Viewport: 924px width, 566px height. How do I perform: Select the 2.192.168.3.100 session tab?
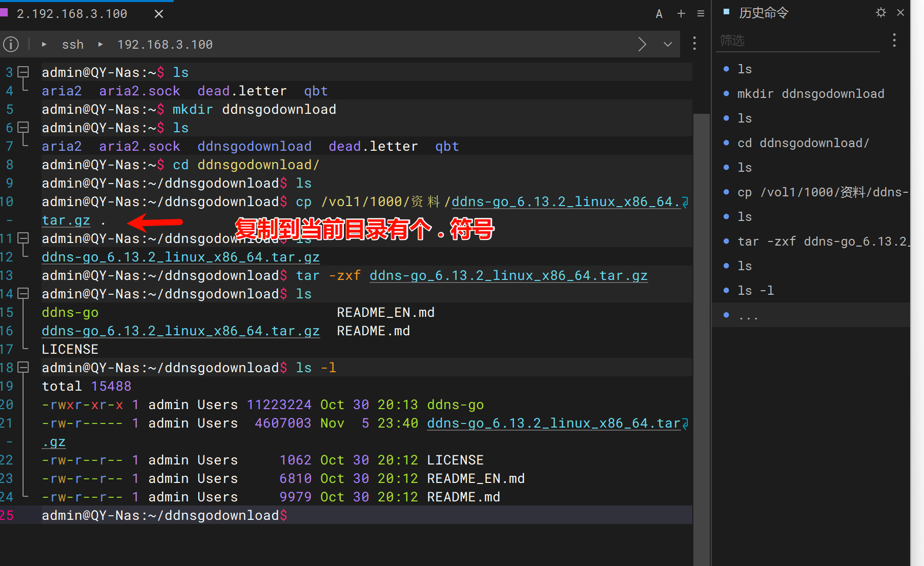coord(72,14)
